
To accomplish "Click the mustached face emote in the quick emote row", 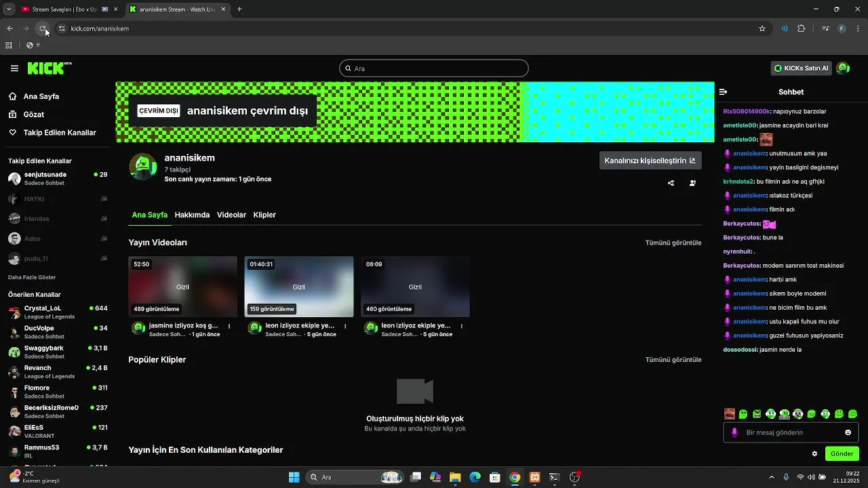I will [729, 414].
